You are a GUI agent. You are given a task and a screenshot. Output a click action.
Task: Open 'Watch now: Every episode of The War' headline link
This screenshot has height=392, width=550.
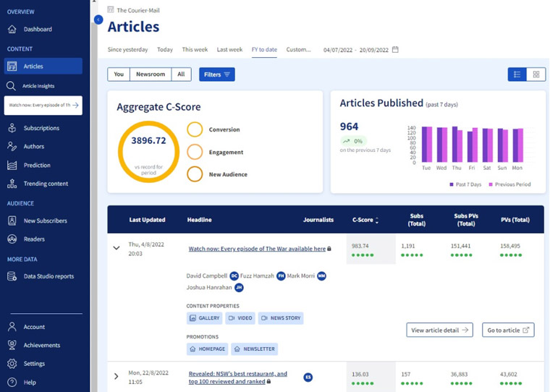click(257, 249)
